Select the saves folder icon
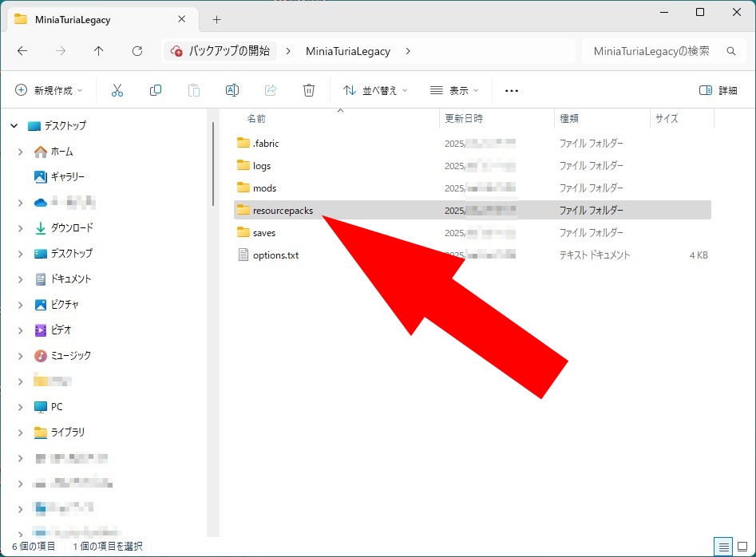Viewport: 756px width, 557px height. point(243,232)
